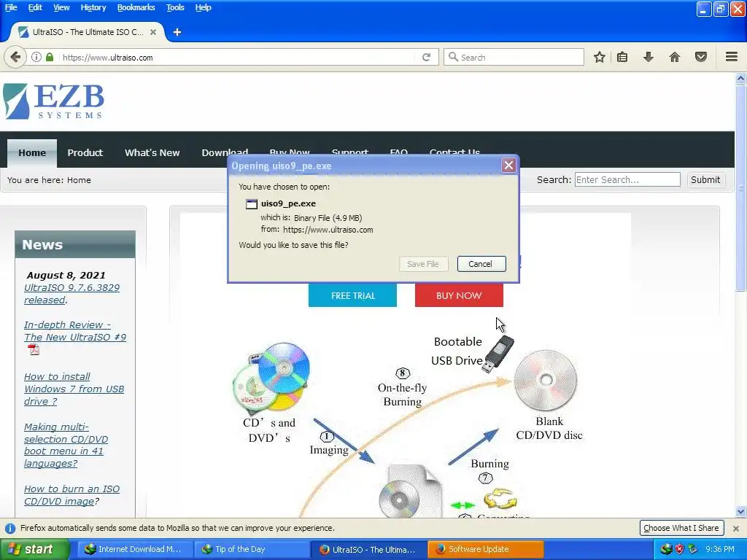Open the Firefox hamburger menu
747x560 pixels.
732,57
